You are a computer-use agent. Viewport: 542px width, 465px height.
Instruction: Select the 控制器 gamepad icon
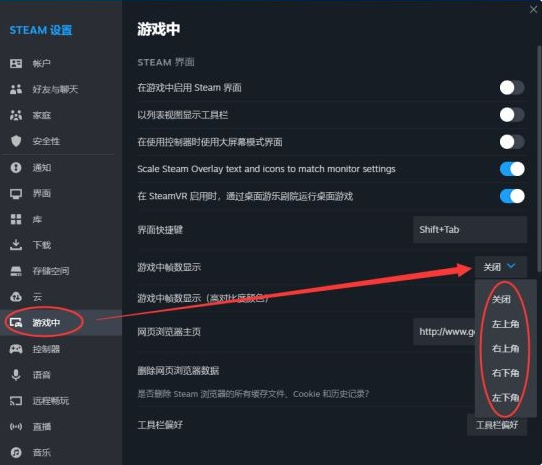[x=16, y=349]
